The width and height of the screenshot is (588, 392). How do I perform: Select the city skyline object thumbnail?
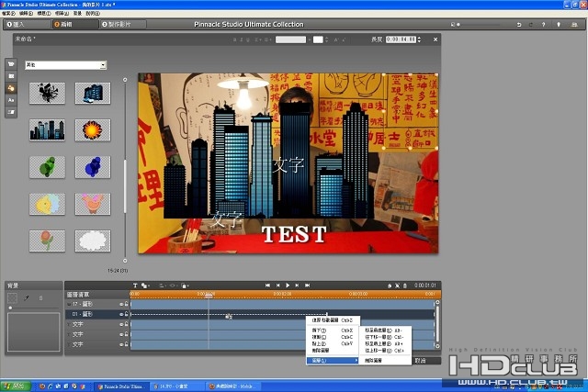coord(47,129)
